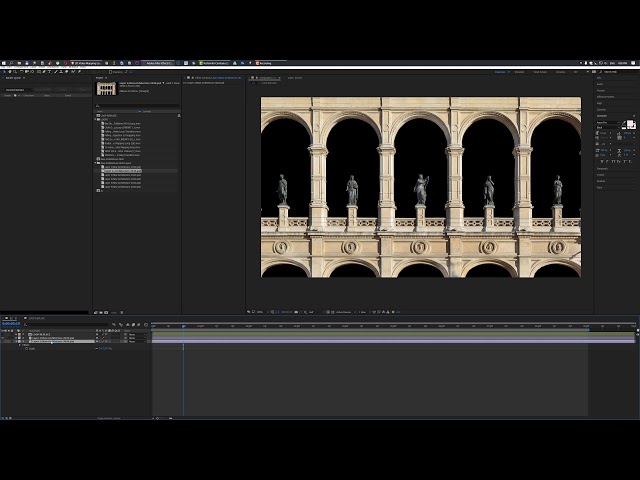Switch to the Standard workspace
Image resolution: width=640 pixels, height=480 pixels.
[x=519, y=72]
